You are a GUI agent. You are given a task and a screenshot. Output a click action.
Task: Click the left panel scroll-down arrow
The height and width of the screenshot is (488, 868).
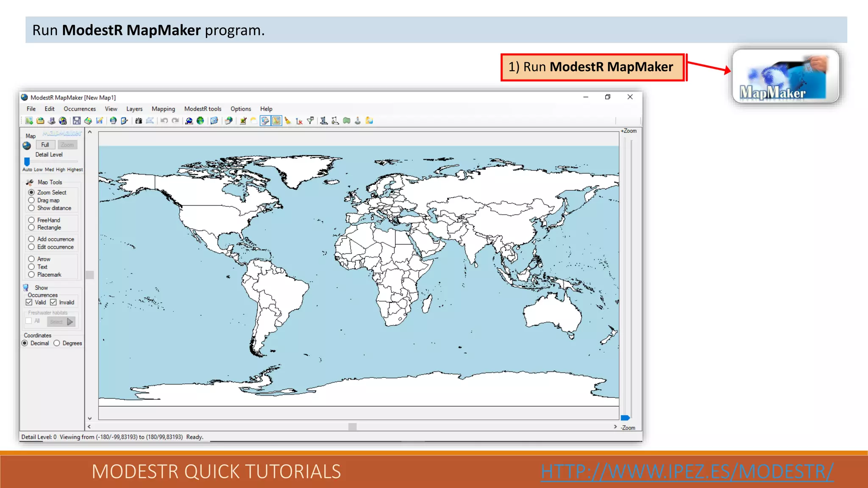tap(90, 419)
